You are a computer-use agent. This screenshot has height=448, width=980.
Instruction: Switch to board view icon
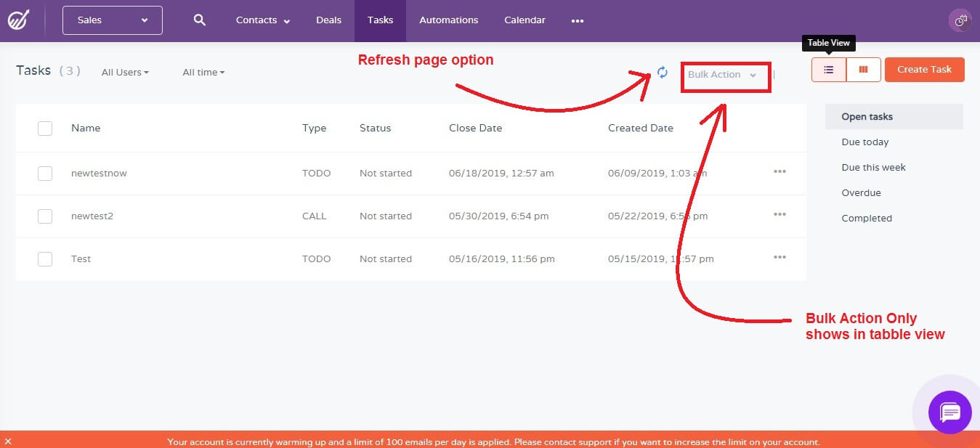(x=863, y=69)
